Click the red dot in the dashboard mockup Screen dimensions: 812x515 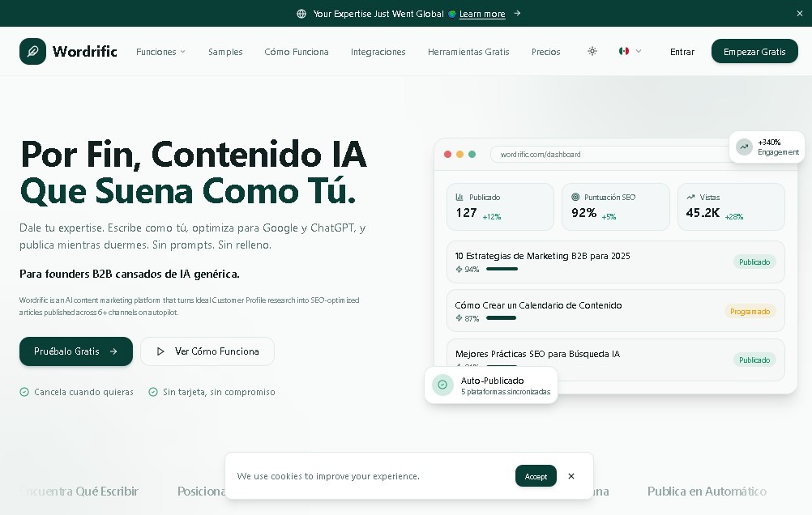(447, 154)
